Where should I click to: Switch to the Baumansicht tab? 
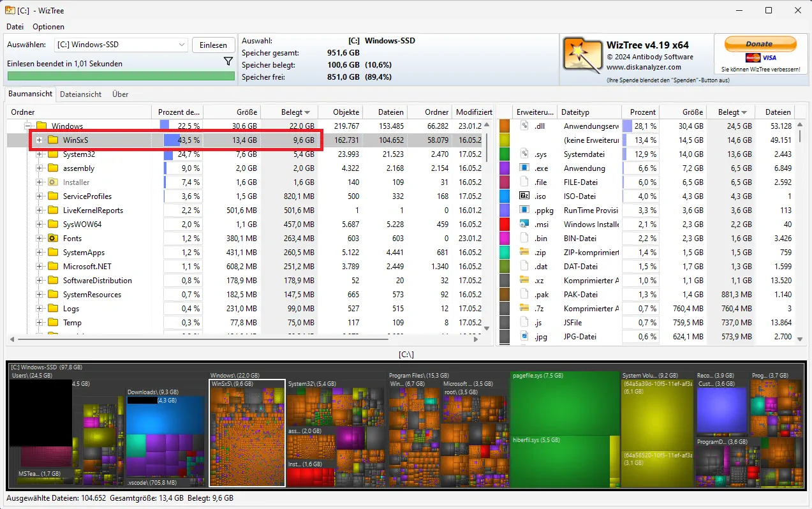pyautogui.click(x=31, y=94)
